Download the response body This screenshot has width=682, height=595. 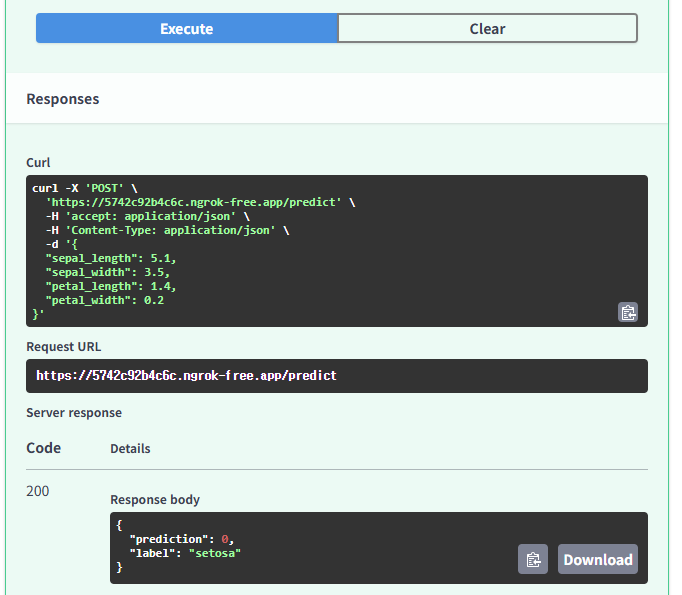597,559
